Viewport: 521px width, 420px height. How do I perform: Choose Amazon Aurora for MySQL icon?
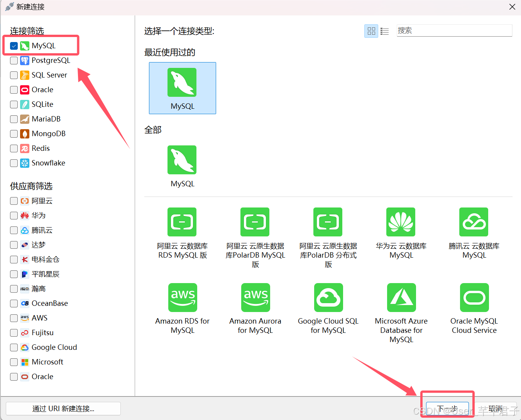coord(255,297)
